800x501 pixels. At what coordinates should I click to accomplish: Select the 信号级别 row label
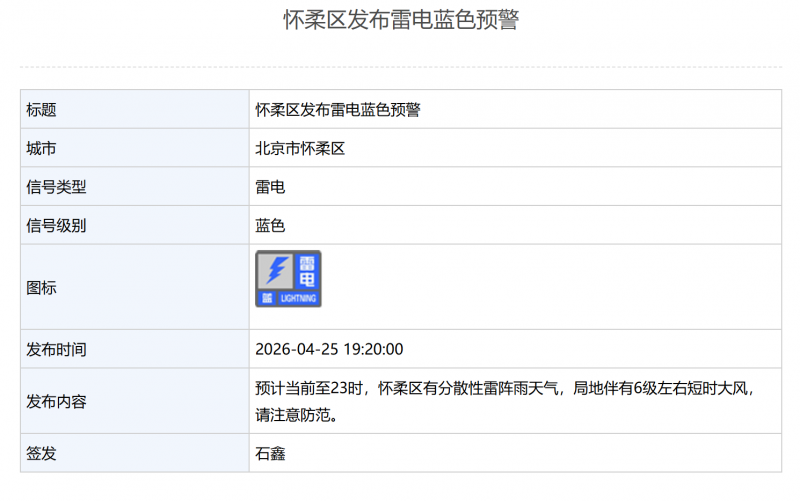[56, 226]
